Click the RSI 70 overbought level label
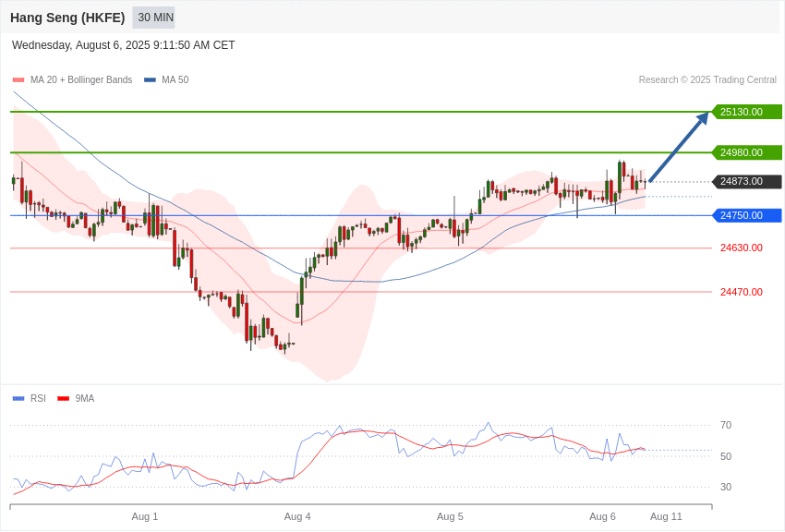 coord(726,426)
